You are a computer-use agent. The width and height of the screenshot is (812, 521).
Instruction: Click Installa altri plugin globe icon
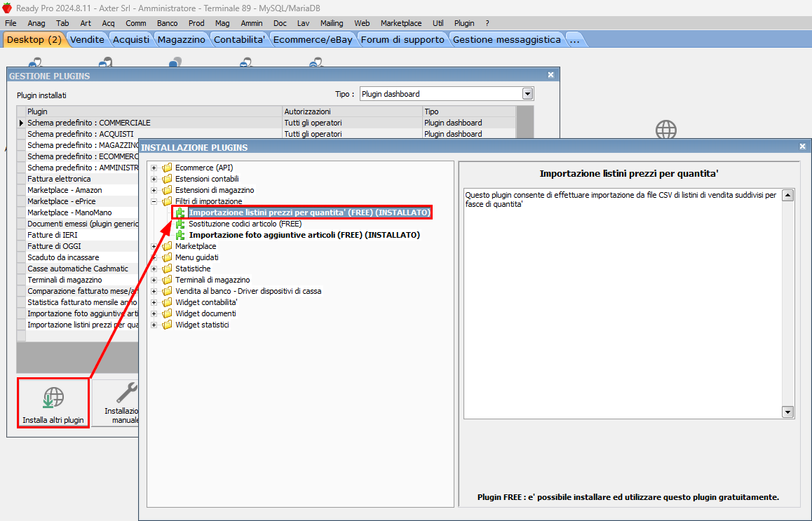[x=53, y=398]
